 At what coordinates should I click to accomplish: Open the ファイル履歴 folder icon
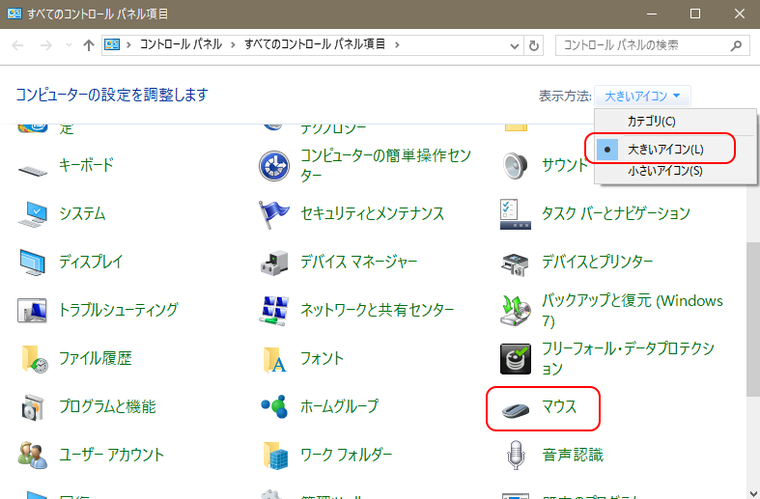(34, 359)
